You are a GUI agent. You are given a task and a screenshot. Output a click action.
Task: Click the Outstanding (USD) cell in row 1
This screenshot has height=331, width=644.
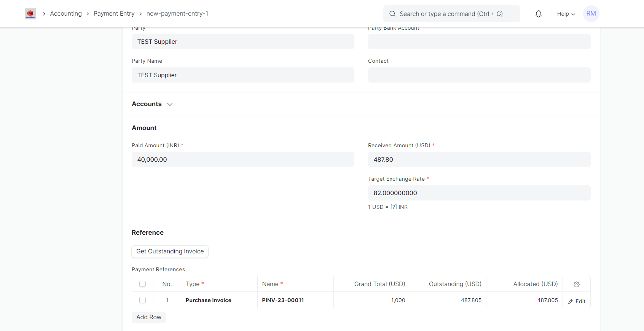pyautogui.click(x=448, y=300)
